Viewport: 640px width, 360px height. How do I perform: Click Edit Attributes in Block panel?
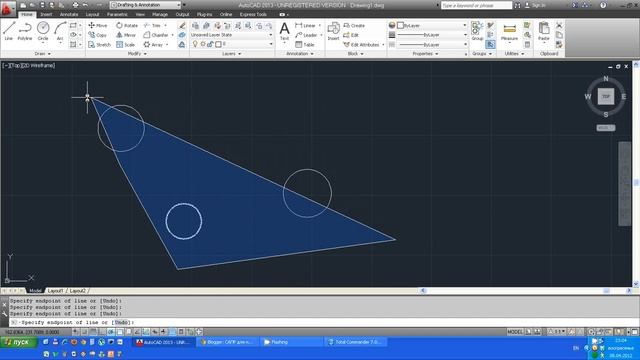tap(361, 44)
